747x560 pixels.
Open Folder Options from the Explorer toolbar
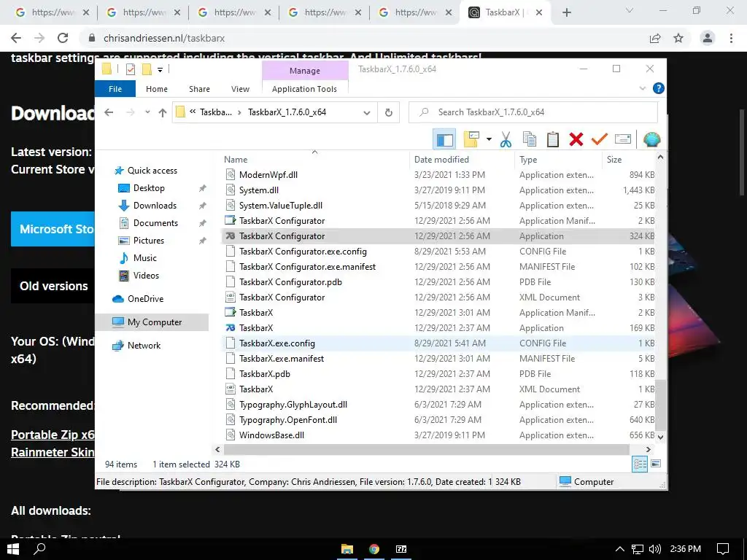[471, 139]
